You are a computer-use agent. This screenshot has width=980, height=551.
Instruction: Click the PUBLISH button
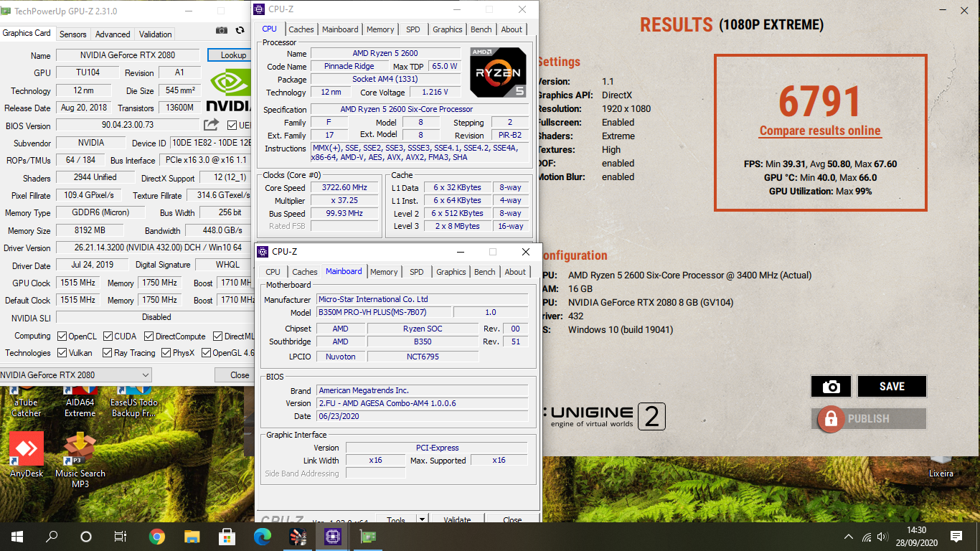click(869, 418)
